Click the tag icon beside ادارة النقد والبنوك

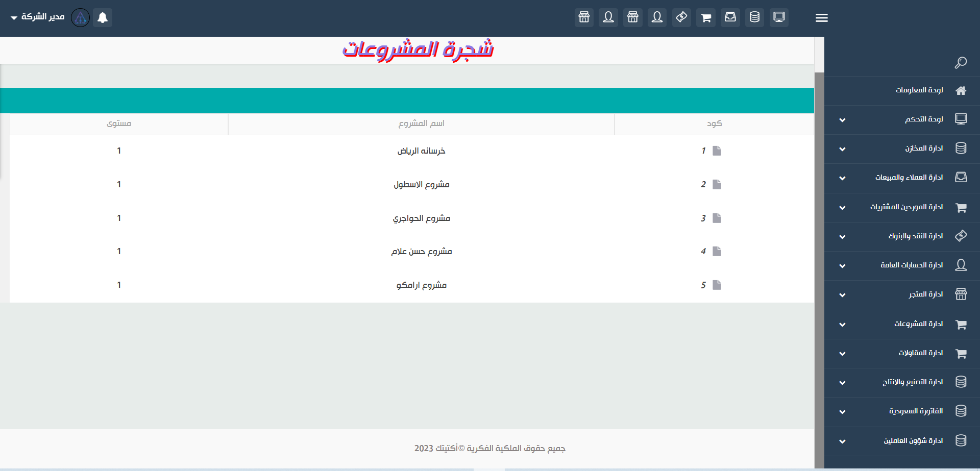click(961, 236)
